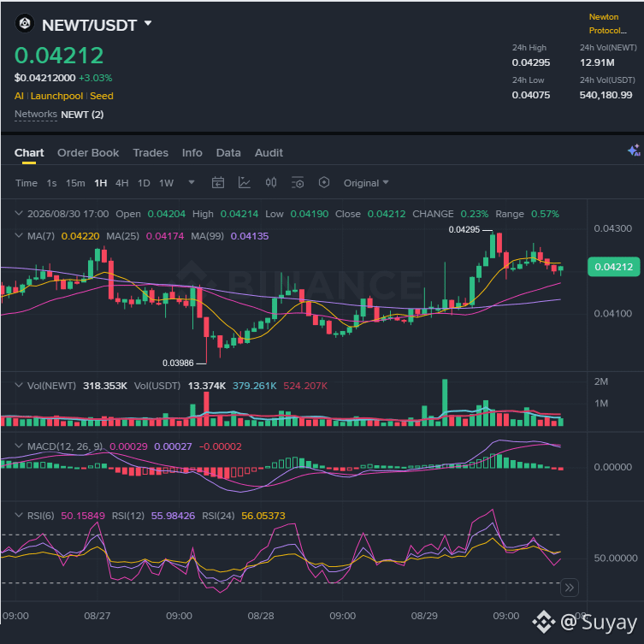Collapse the Vol(NEWT) indicator legend
The height and width of the screenshot is (644, 644).
point(18,385)
